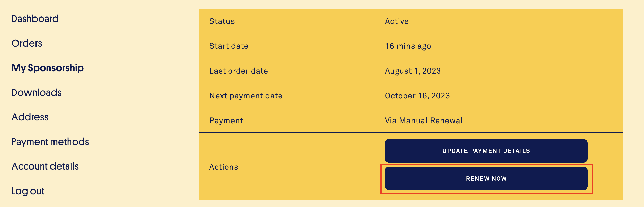Click the 16 mins ago value
The width and height of the screenshot is (644, 207).
[408, 46]
